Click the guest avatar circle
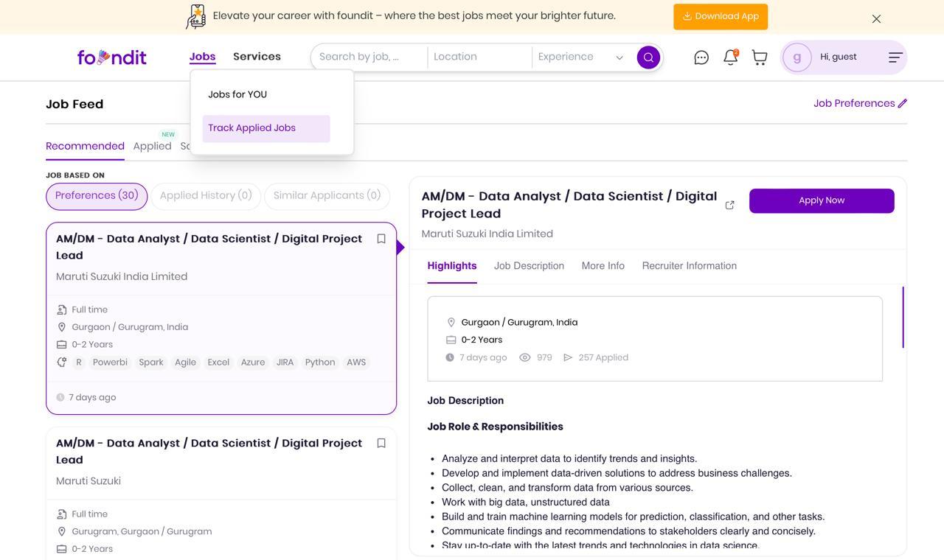This screenshot has width=944, height=560. [797, 57]
